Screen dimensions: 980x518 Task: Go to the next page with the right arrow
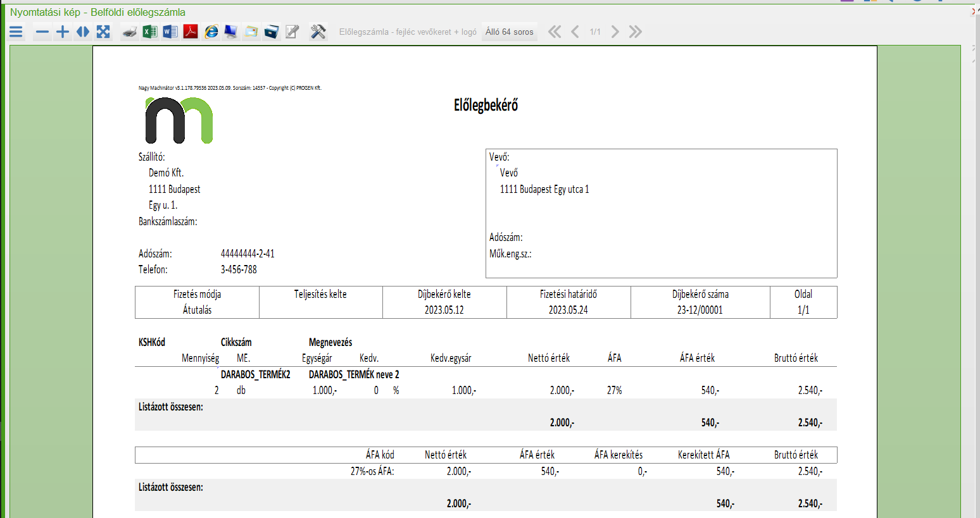point(615,32)
